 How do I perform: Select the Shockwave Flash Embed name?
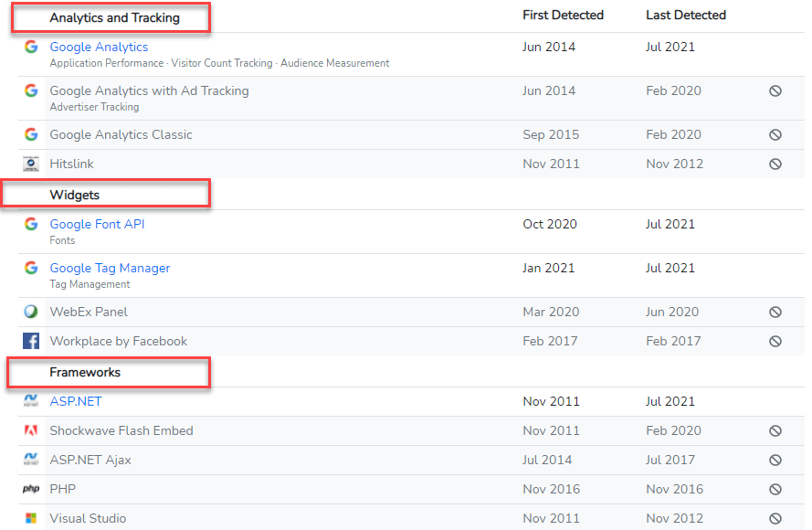pyautogui.click(x=121, y=430)
